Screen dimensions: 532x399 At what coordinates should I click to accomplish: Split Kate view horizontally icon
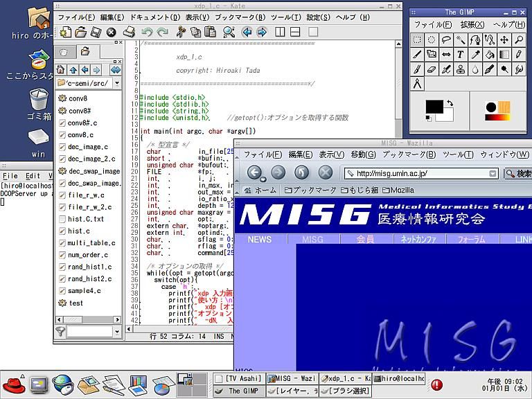point(295,33)
